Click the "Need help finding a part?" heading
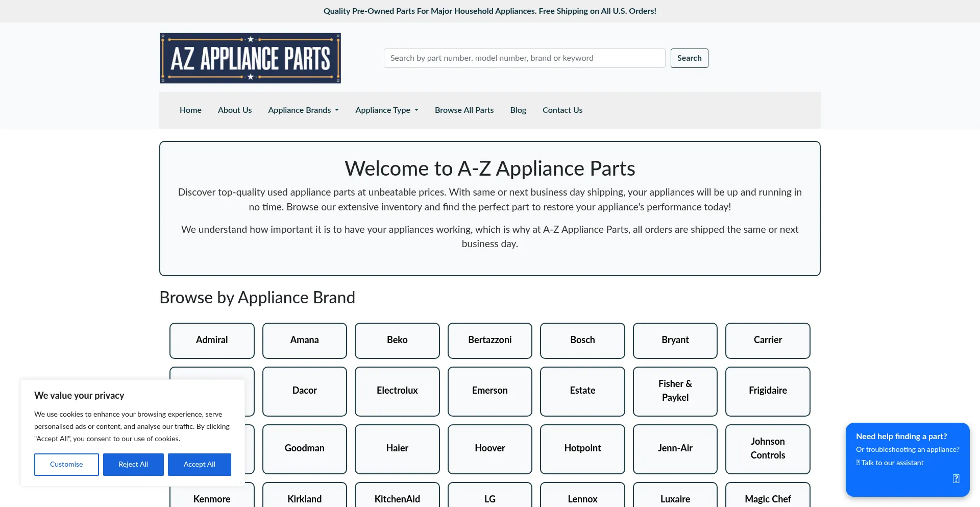The width and height of the screenshot is (980, 507). [x=901, y=437]
